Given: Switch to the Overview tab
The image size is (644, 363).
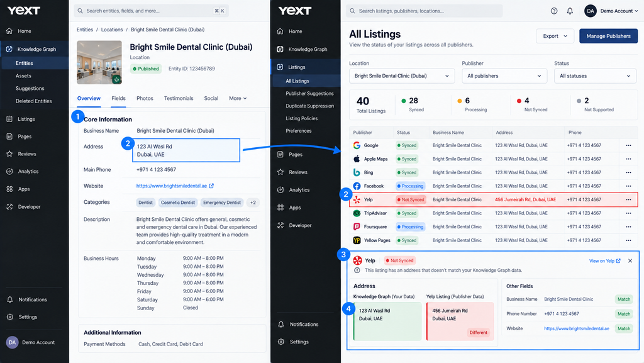Looking at the screenshot, I should coord(89,98).
